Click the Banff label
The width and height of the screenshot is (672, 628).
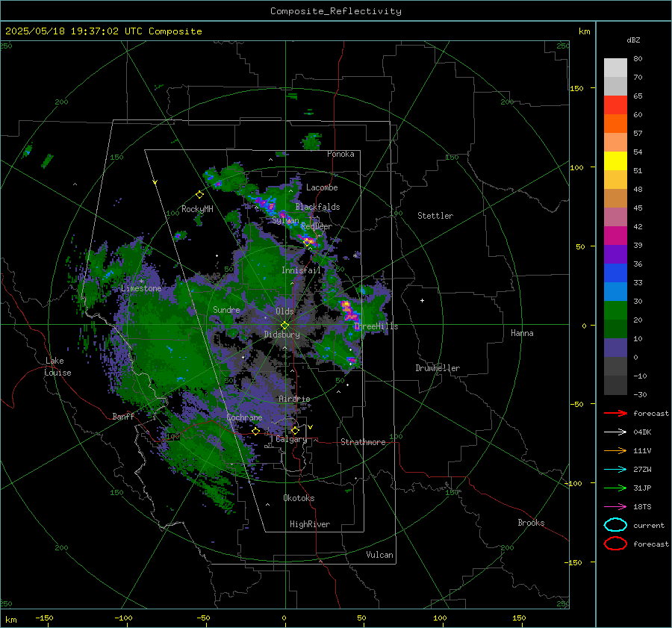pyautogui.click(x=123, y=416)
